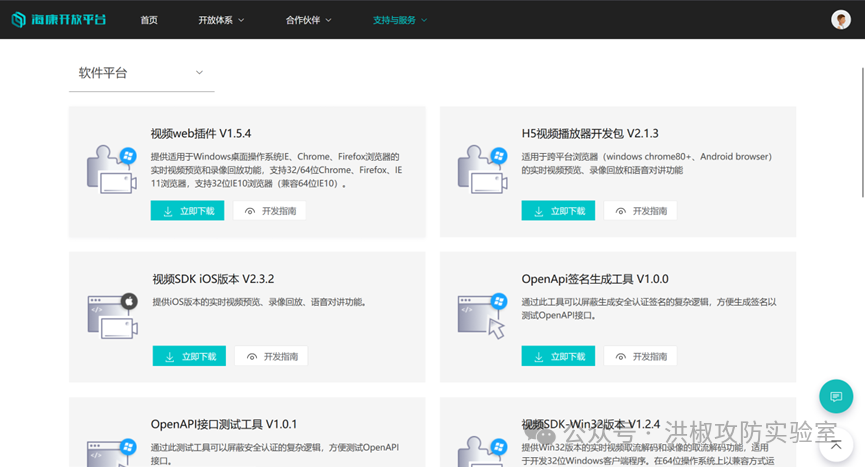865x467 pixels.
Task: Click chevron next to 合作伙伴
Action: pos(329,20)
